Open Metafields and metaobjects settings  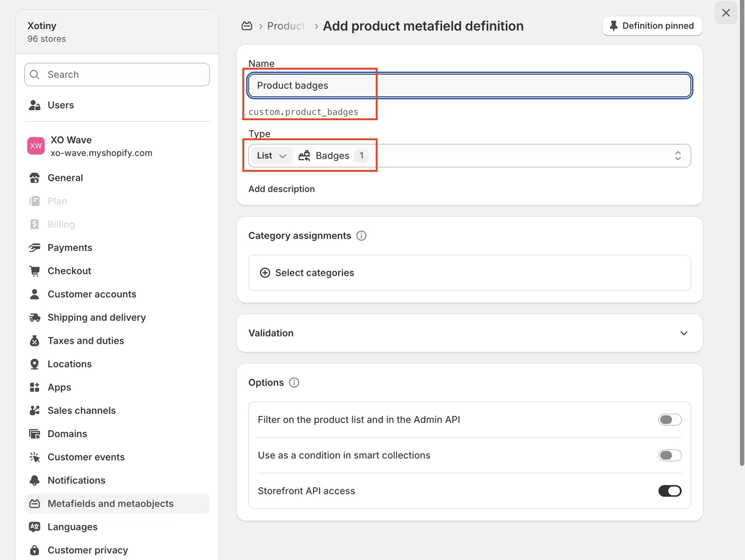117,504
